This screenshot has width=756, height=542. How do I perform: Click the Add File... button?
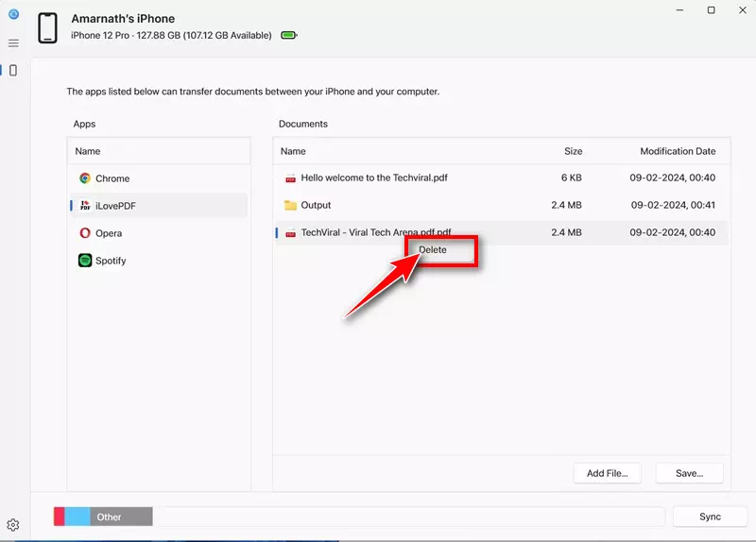tap(607, 474)
